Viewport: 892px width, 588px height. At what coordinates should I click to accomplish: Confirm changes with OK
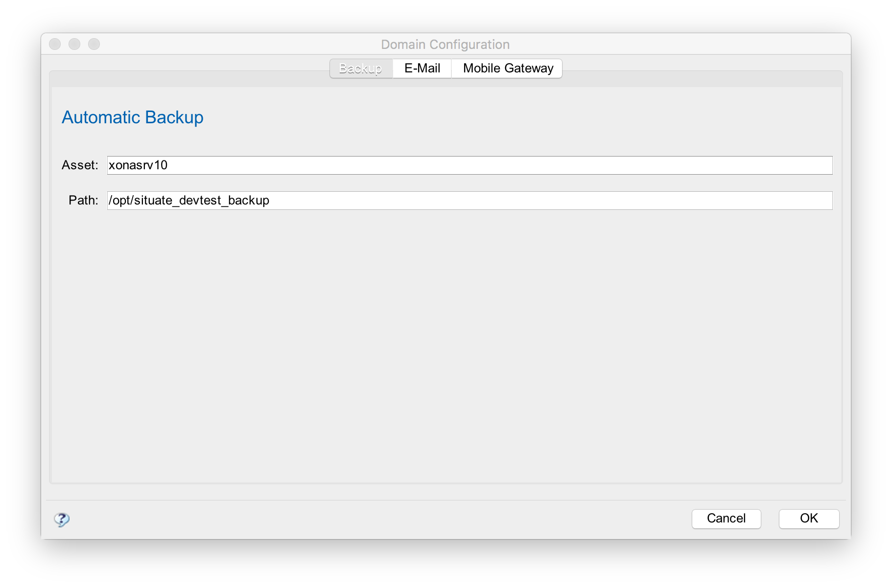(x=808, y=519)
